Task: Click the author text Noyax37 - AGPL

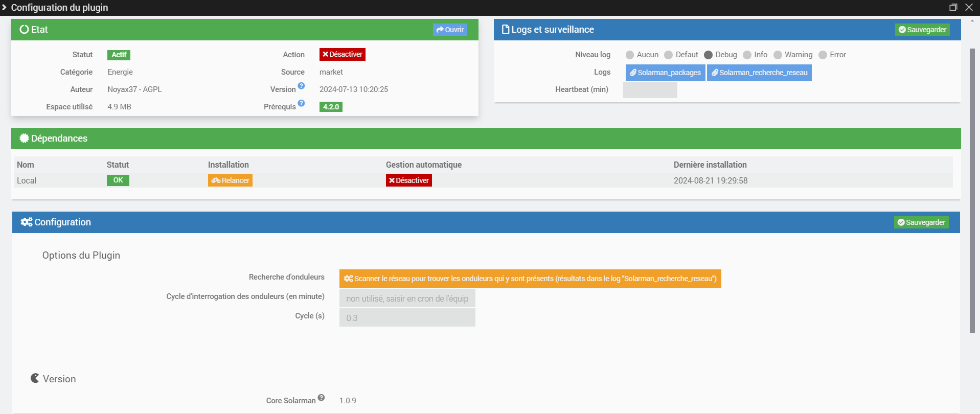Action: click(x=134, y=89)
